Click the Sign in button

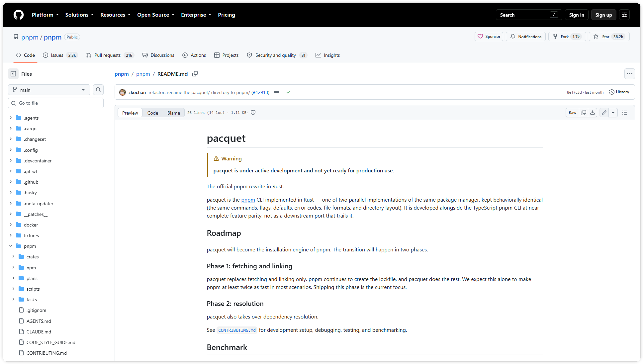coord(577,15)
